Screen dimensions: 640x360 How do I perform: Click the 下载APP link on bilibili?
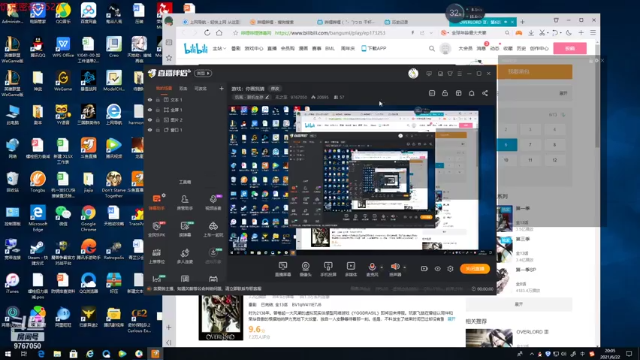374,49
